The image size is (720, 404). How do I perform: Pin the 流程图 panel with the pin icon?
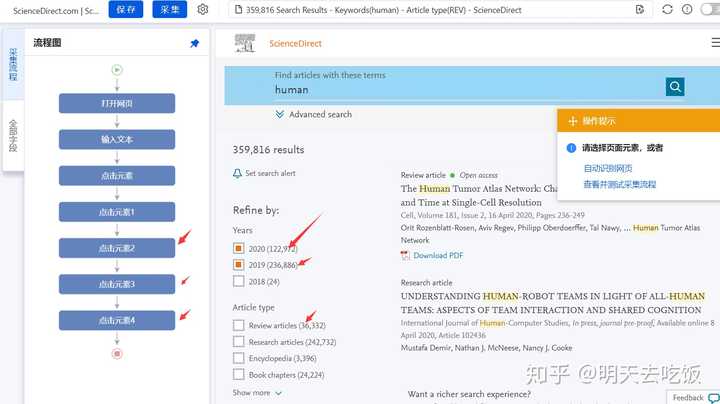pyautogui.click(x=194, y=43)
